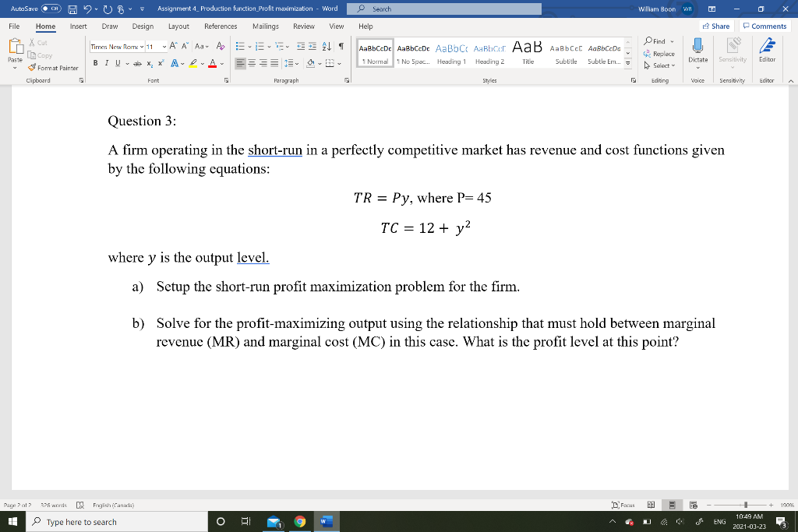Screen dimensions: 798x532
Task: Open Font dialog launcher
Action: pyautogui.click(x=227, y=80)
